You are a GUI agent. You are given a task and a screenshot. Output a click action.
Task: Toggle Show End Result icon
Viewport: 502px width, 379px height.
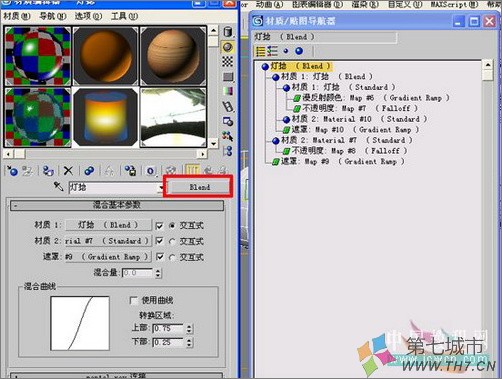point(192,170)
